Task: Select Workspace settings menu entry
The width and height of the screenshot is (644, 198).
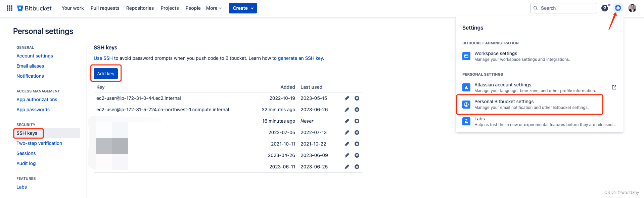Action: pyautogui.click(x=539, y=56)
